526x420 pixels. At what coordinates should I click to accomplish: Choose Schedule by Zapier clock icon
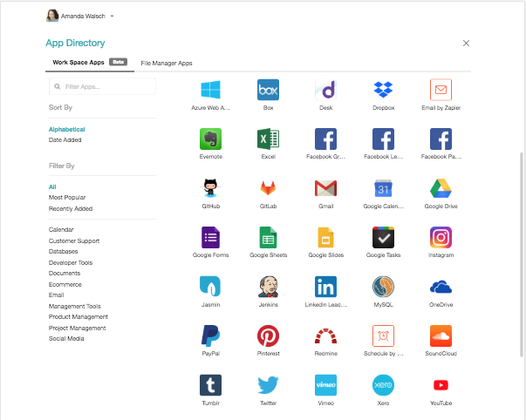point(383,335)
